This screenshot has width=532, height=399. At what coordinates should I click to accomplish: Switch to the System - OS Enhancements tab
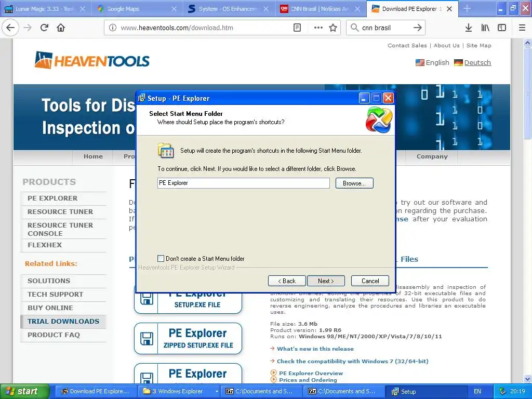click(x=228, y=9)
